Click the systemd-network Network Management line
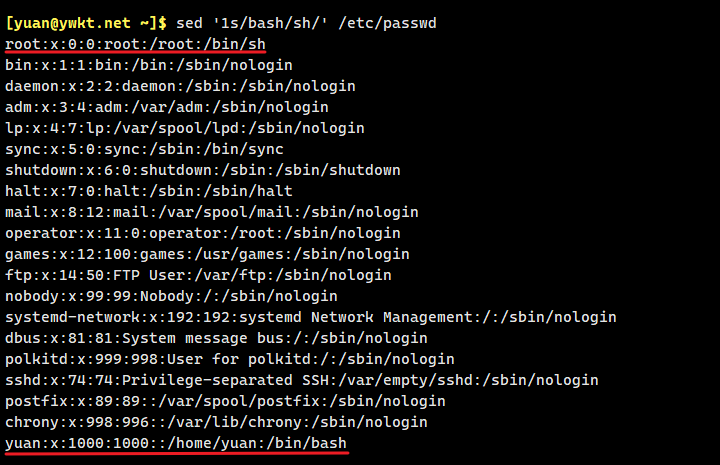 click(x=310, y=317)
